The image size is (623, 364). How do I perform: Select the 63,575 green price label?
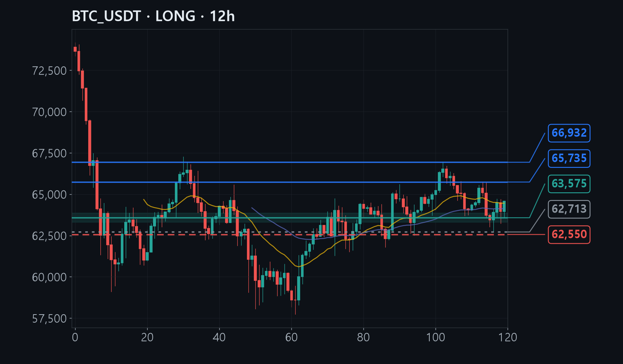pos(569,184)
